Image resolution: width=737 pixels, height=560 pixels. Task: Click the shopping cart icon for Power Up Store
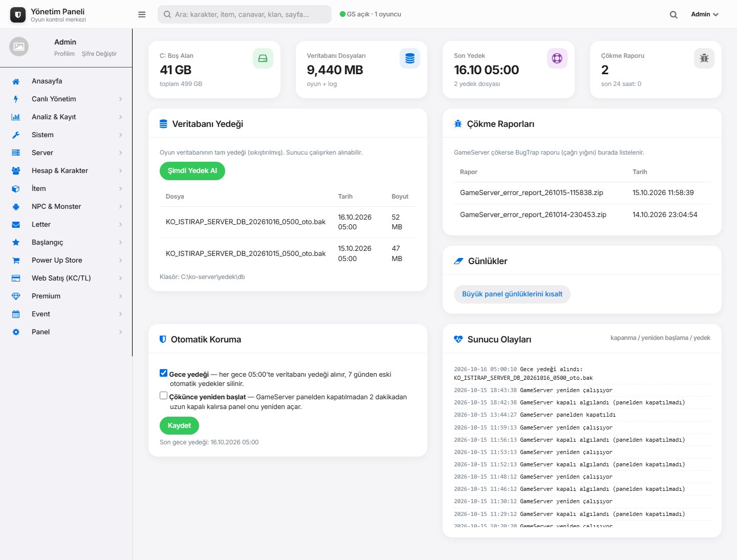16,261
